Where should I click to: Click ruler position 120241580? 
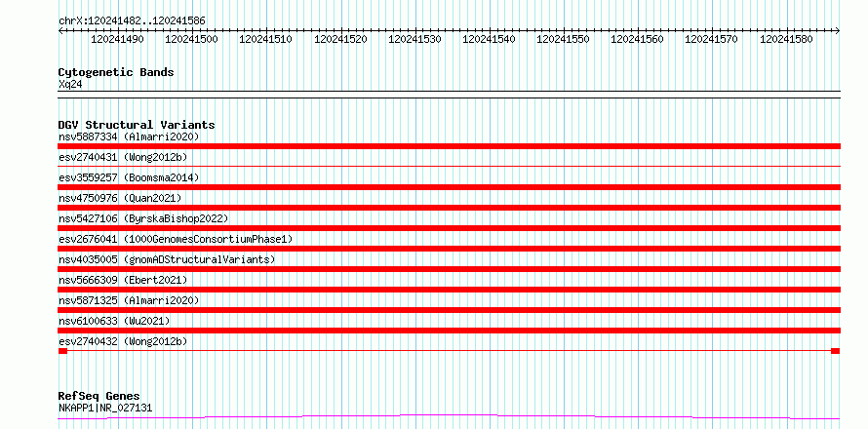[x=787, y=40]
